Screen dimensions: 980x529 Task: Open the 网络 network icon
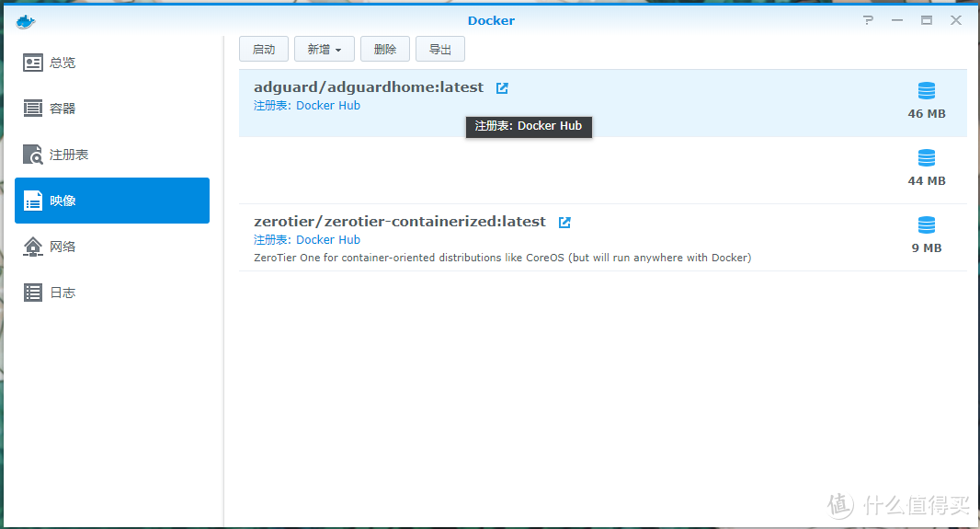tap(32, 247)
